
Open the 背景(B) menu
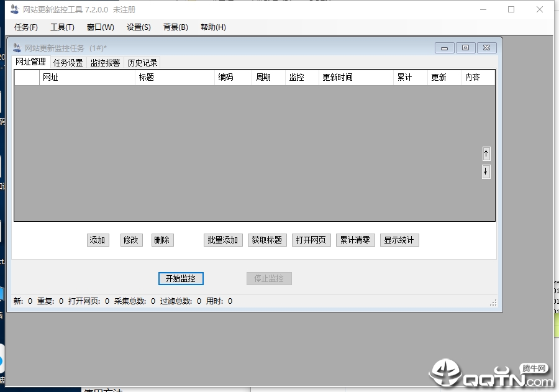click(x=176, y=27)
